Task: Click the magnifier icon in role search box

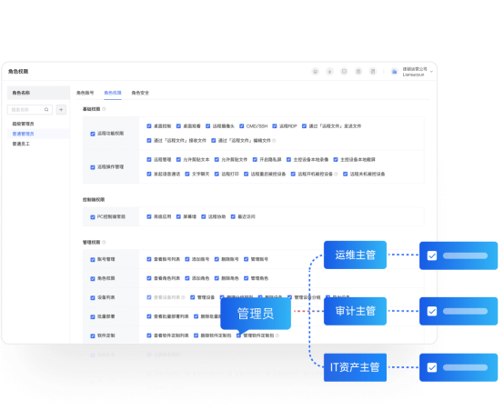Action: [46, 109]
